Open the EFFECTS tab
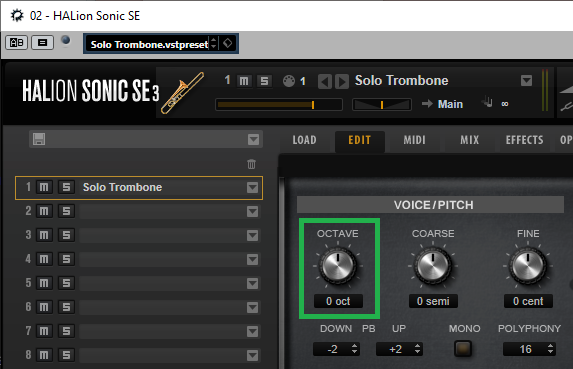573x369 pixels. (524, 140)
